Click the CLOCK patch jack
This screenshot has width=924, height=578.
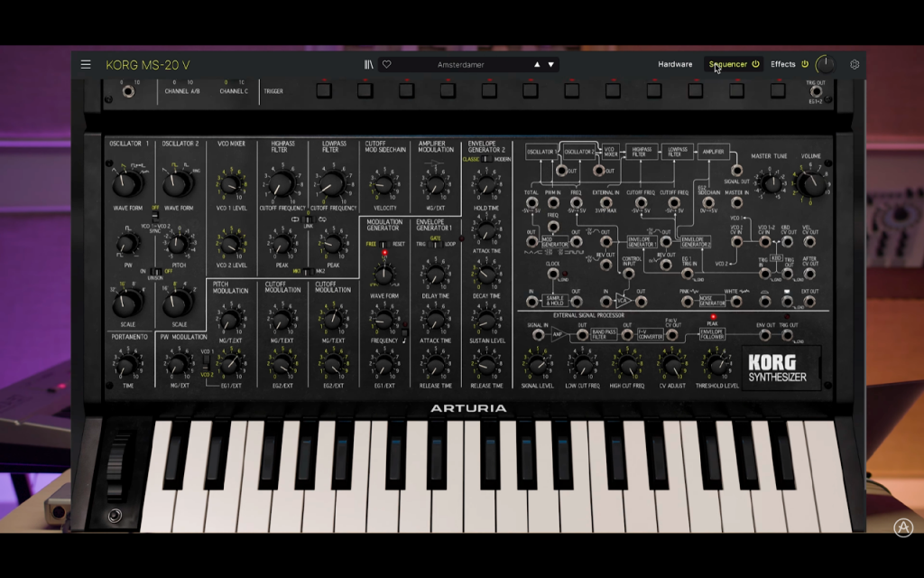(x=553, y=274)
